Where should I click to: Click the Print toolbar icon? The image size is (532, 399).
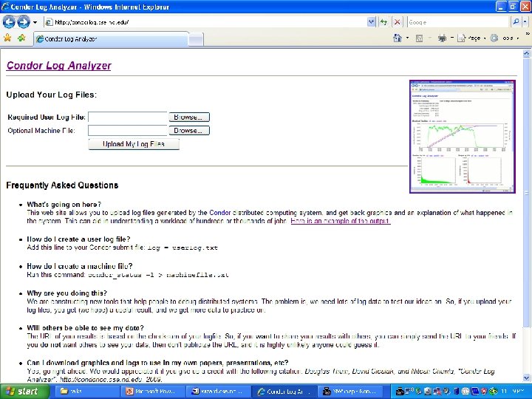pos(442,38)
